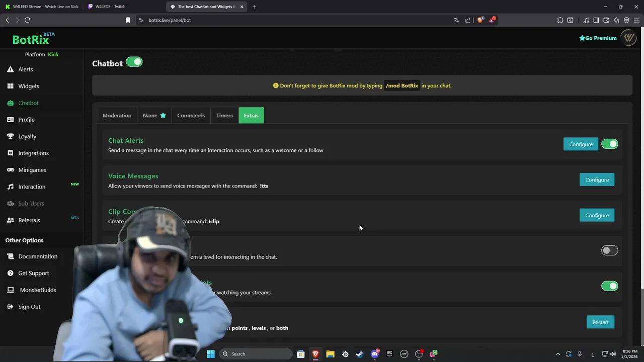This screenshot has width=644, height=362.
Task: Configure Chat Alerts
Action: (581, 144)
